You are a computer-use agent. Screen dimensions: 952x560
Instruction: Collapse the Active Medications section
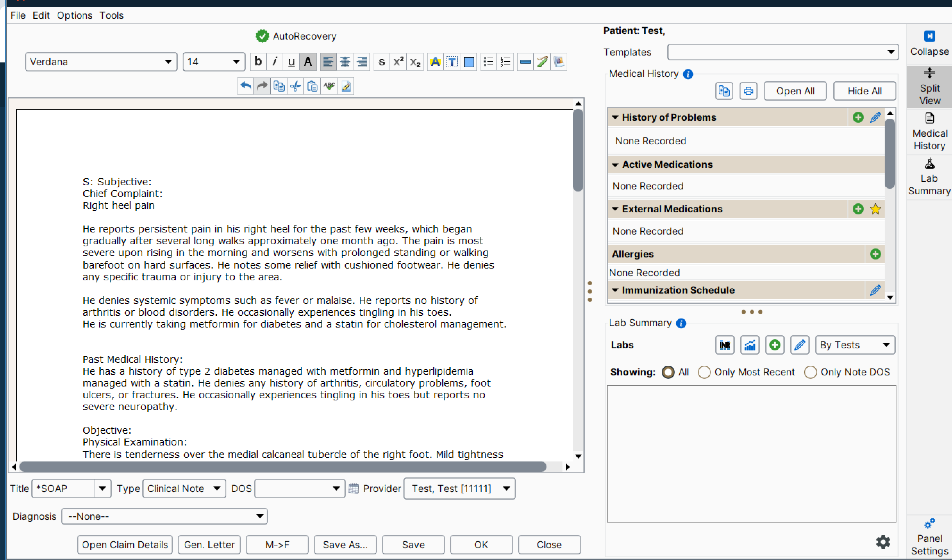click(x=615, y=165)
